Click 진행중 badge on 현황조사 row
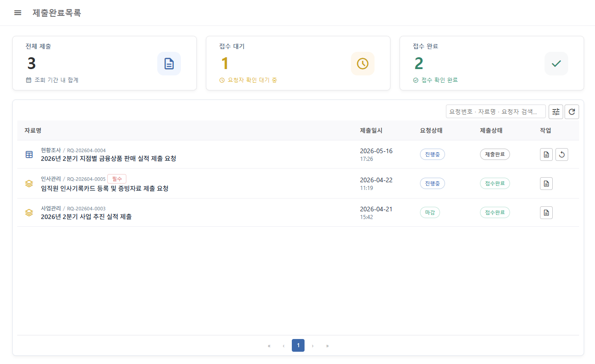The height and width of the screenshot is (364, 595). [x=432, y=155]
